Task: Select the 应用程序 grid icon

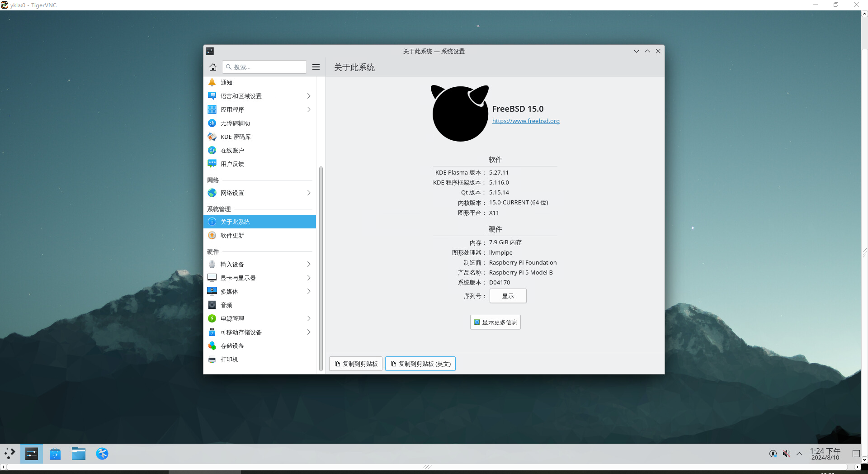Action: (212, 109)
